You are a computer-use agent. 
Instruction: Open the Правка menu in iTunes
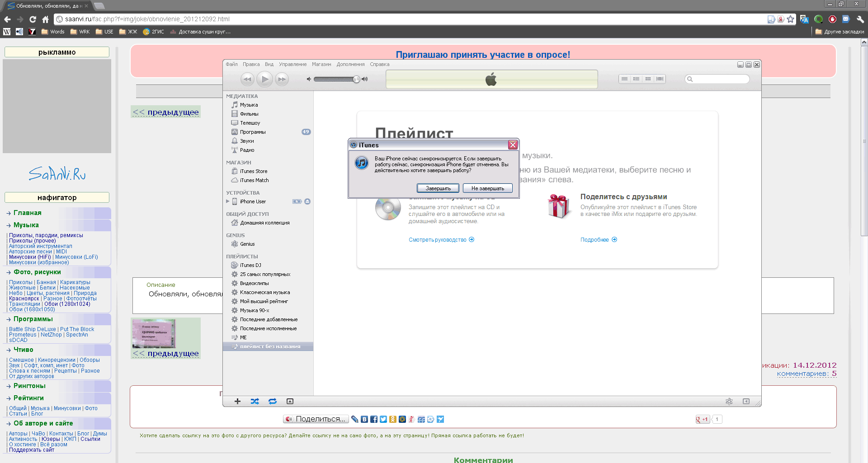pyautogui.click(x=251, y=64)
